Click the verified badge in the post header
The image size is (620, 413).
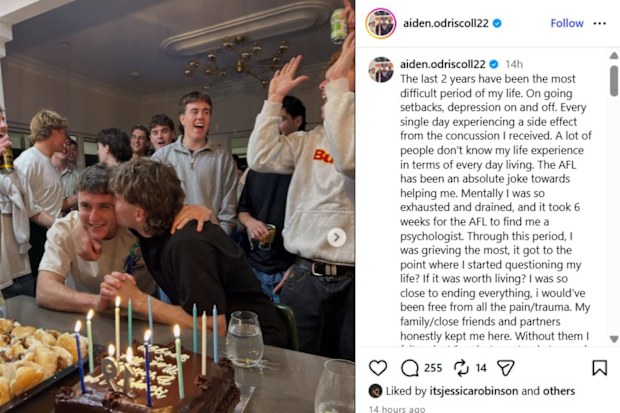(497, 23)
